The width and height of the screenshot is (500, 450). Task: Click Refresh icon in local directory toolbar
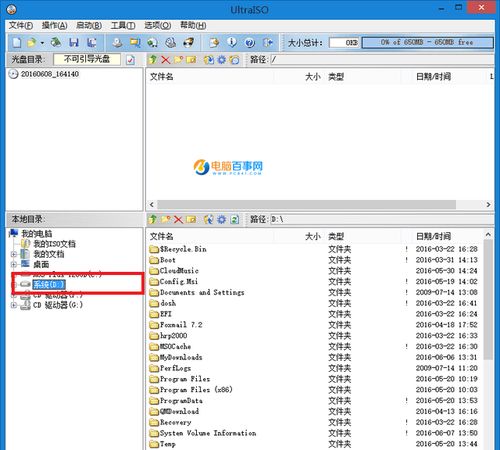(x=235, y=220)
